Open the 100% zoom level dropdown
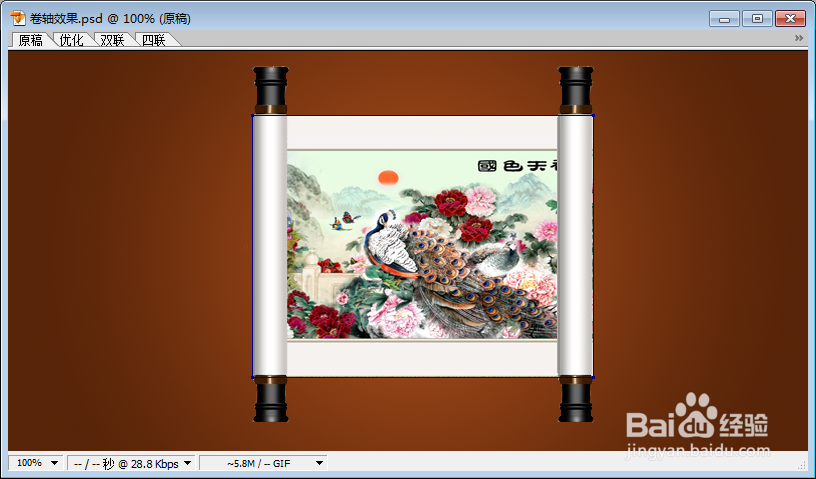 [x=36, y=463]
